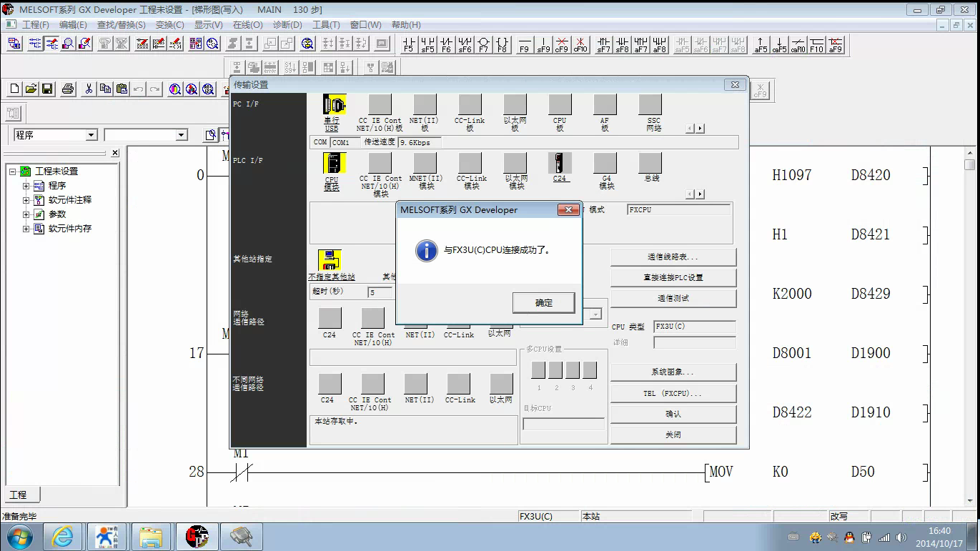Click the Save floppy disk icon
Viewport: 980px width, 551px height.
tap(47, 89)
